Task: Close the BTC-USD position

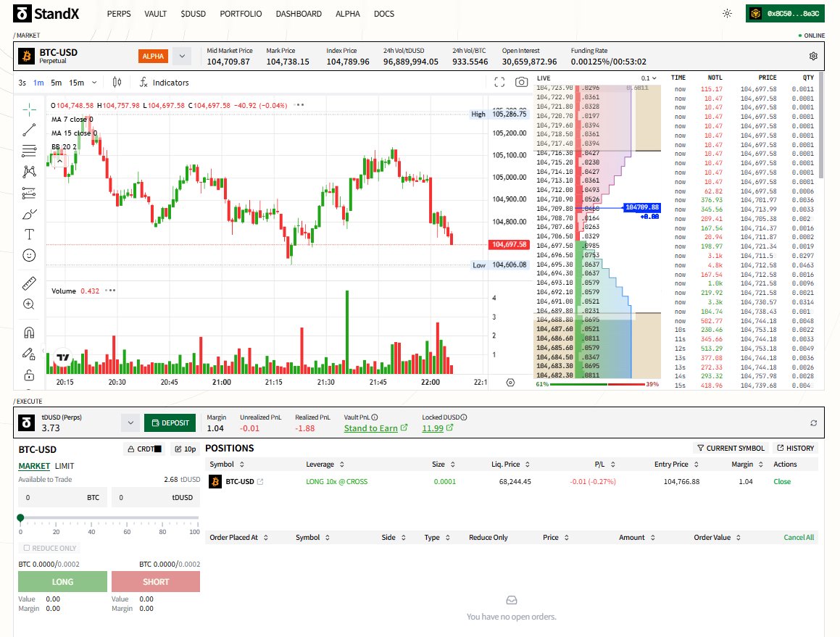Action: pyautogui.click(x=781, y=482)
